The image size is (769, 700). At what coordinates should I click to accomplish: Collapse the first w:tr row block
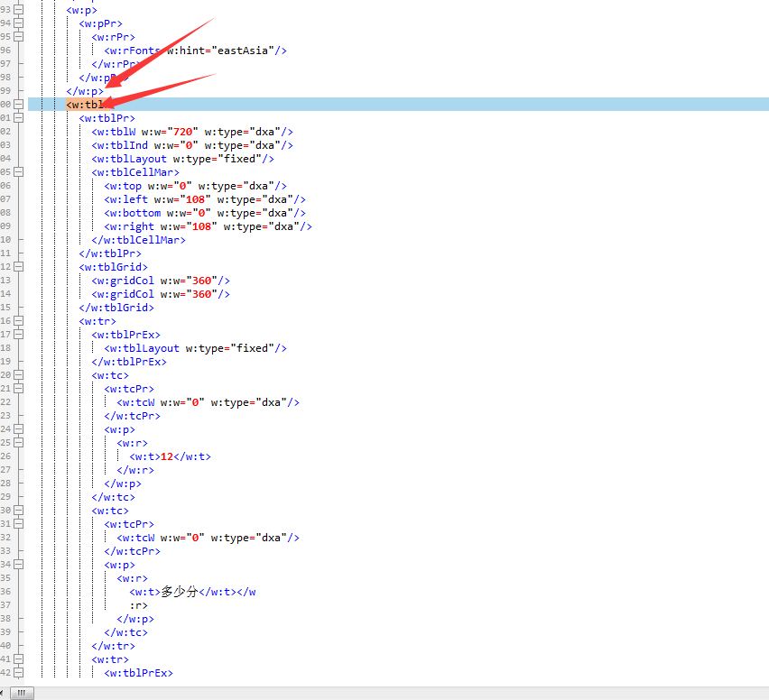[18, 321]
